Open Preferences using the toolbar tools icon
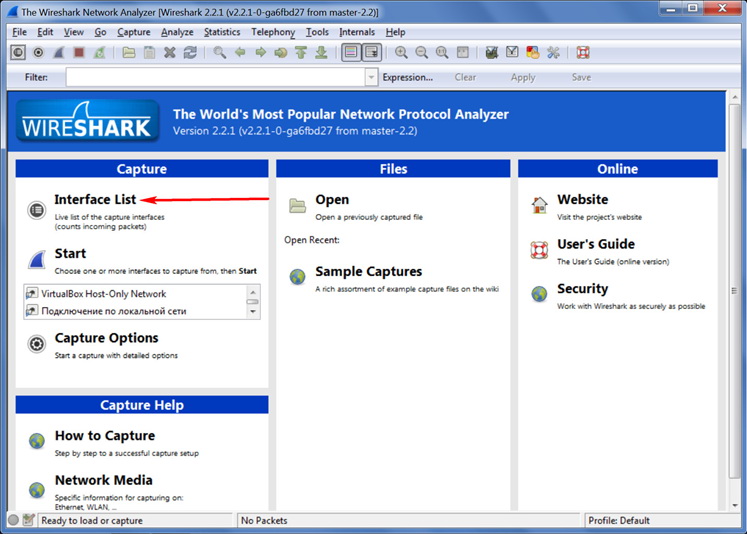The height and width of the screenshot is (534, 747). pyautogui.click(x=553, y=53)
